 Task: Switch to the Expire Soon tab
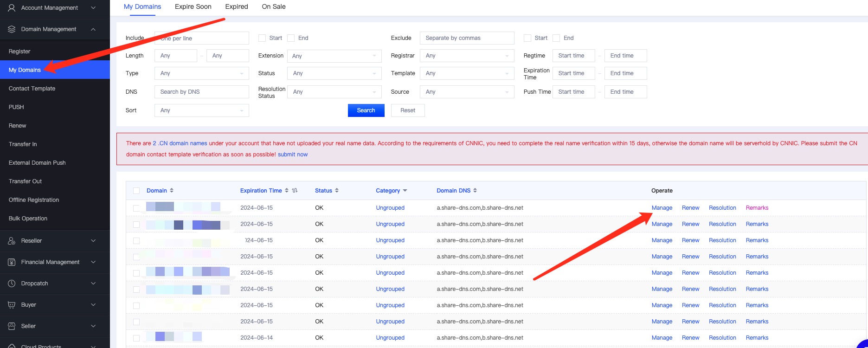pos(193,6)
